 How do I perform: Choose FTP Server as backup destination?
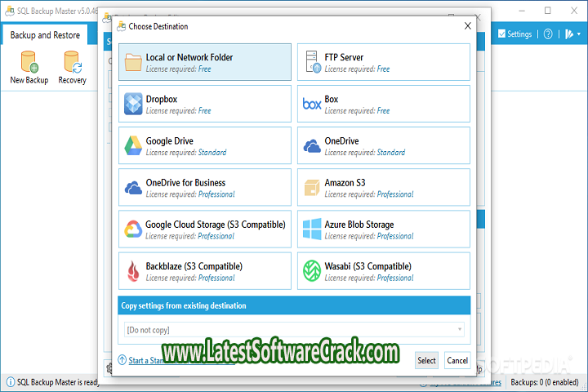point(384,62)
